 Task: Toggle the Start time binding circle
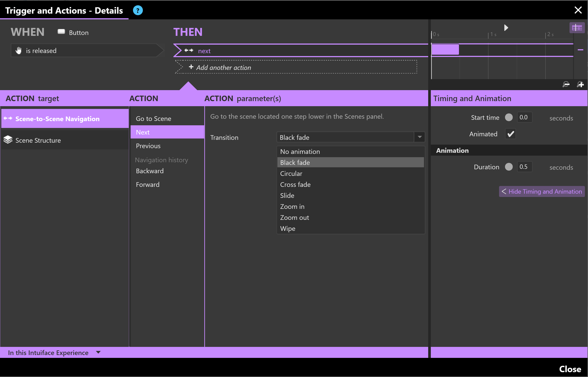(x=509, y=118)
